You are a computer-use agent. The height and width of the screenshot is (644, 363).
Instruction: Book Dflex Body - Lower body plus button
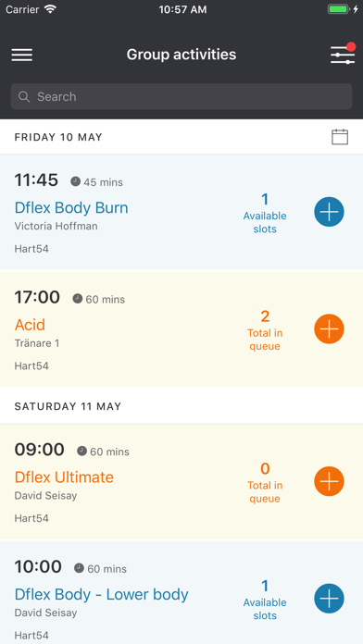[329, 599]
